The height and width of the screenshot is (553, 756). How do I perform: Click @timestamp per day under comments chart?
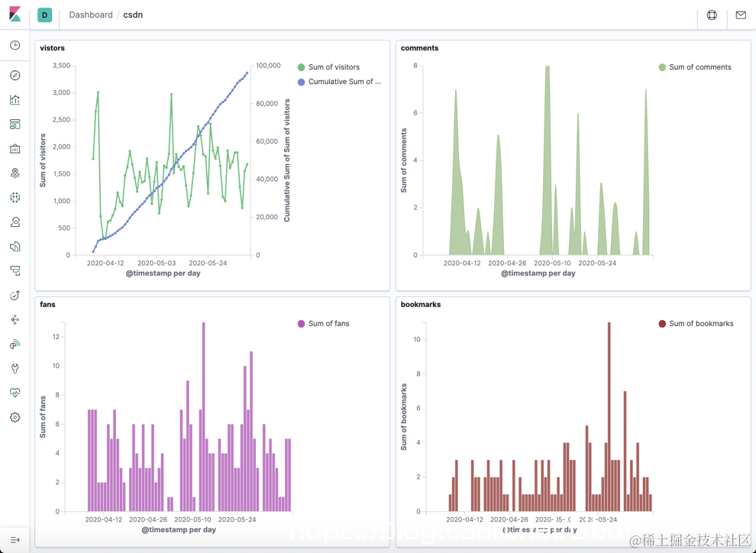click(x=538, y=273)
